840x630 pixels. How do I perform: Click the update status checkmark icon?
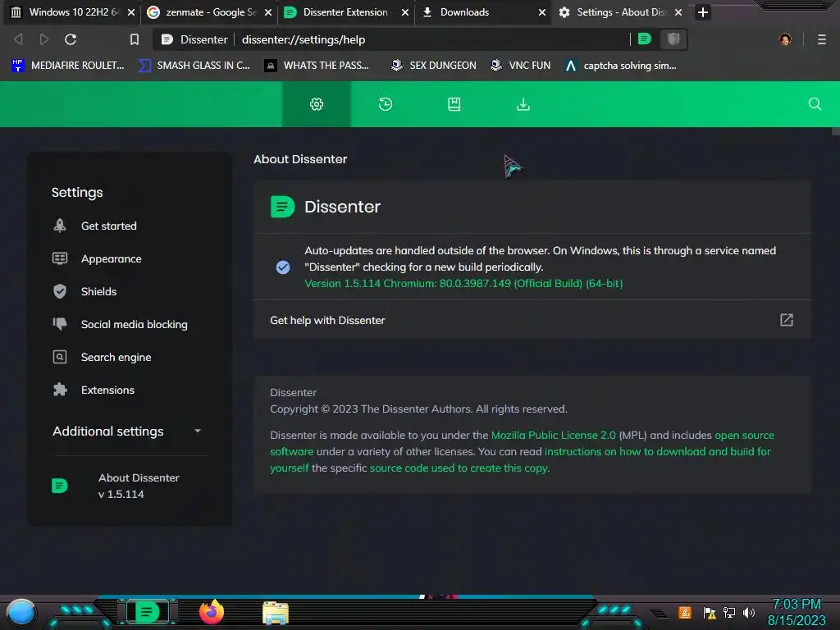click(x=283, y=267)
